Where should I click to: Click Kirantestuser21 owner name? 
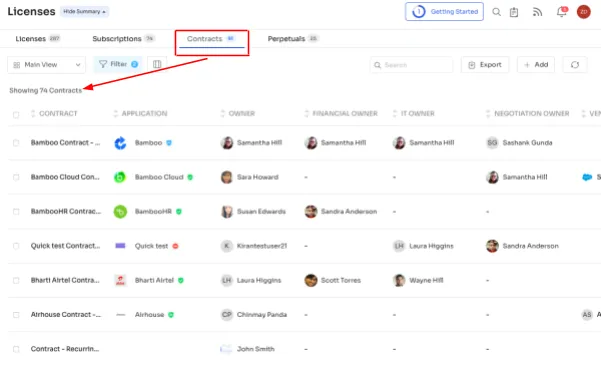(x=262, y=246)
